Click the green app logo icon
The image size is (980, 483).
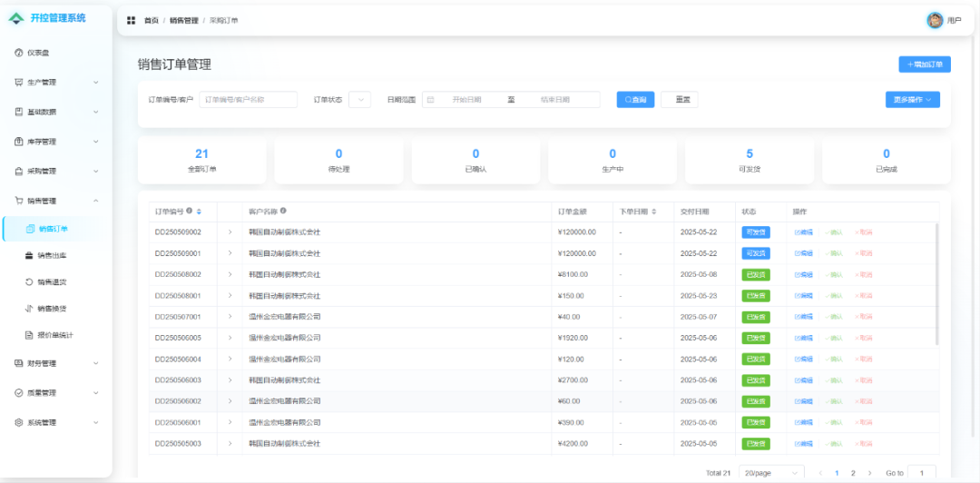click(x=16, y=19)
